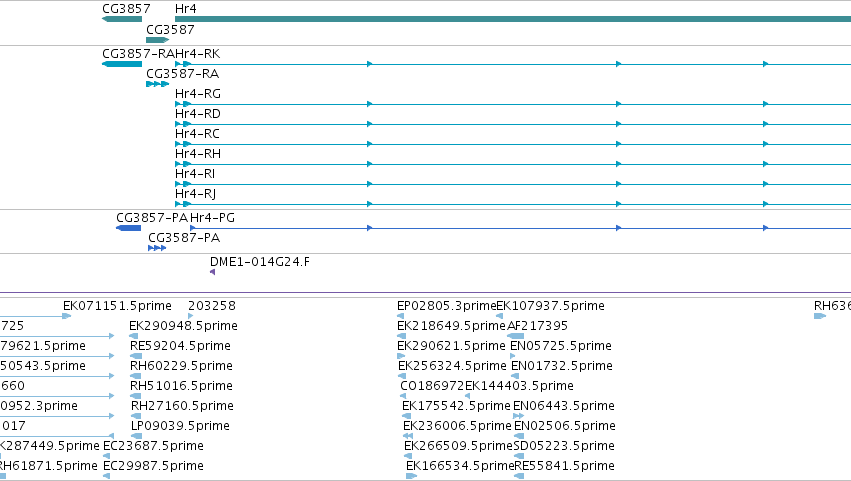Open the EK290948.5prime EST
The height and width of the screenshot is (481, 851).
(134, 336)
